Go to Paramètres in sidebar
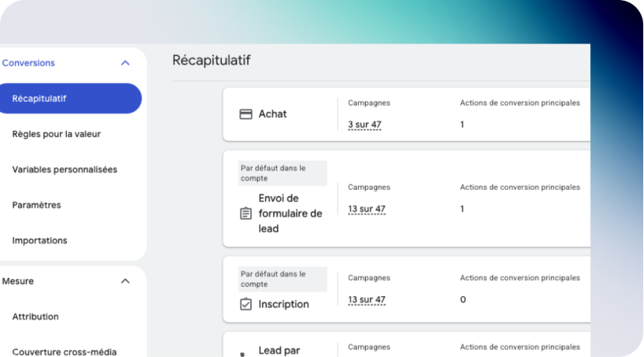 [37, 205]
